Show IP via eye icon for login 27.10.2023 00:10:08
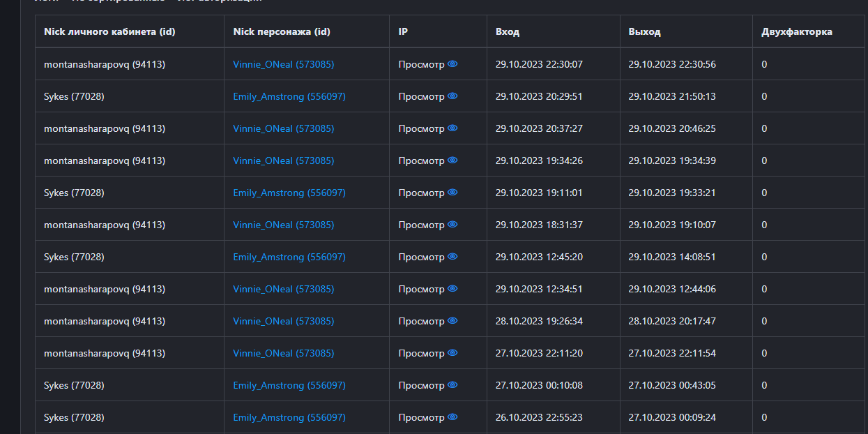The image size is (868, 434). (x=452, y=385)
